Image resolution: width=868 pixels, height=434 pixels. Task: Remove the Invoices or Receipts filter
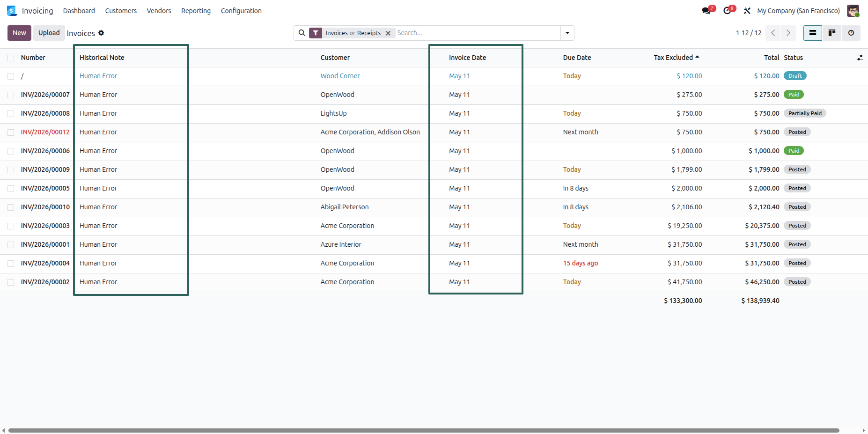pos(388,33)
